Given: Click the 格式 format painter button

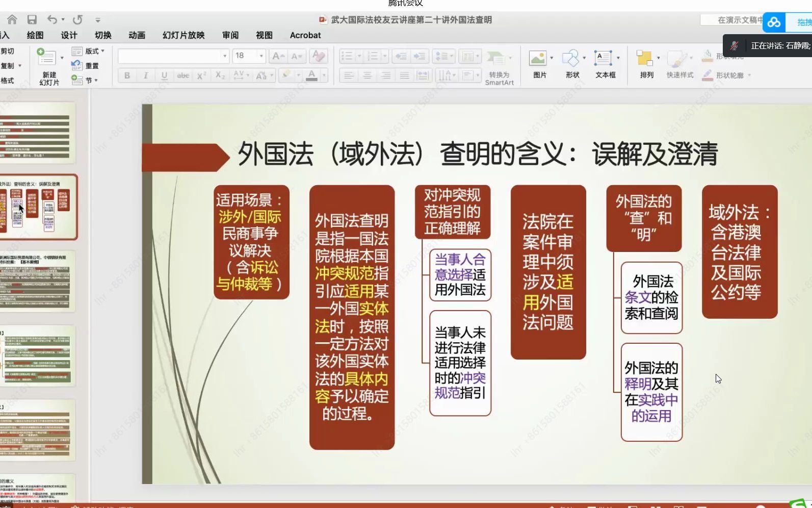Looking at the screenshot, I should (x=7, y=81).
